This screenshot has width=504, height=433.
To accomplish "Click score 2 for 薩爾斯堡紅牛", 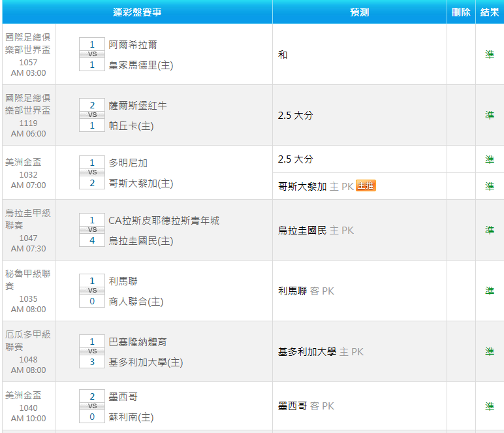I will pos(92,105).
